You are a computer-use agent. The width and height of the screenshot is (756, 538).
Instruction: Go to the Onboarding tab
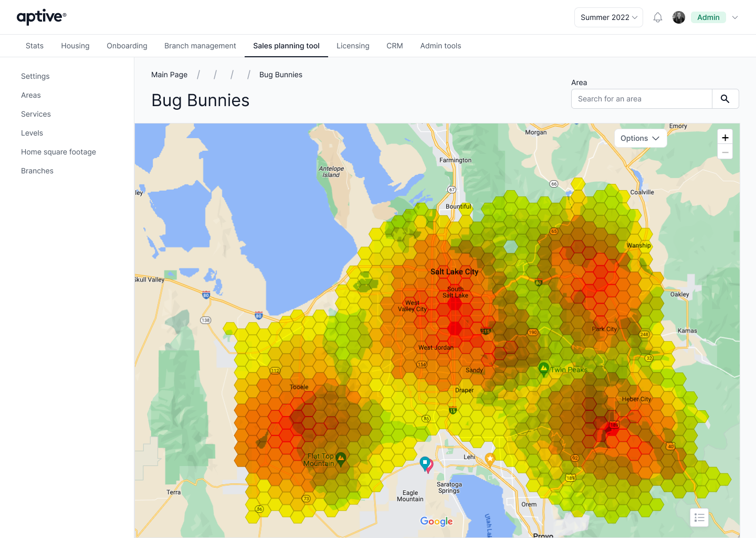127,46
